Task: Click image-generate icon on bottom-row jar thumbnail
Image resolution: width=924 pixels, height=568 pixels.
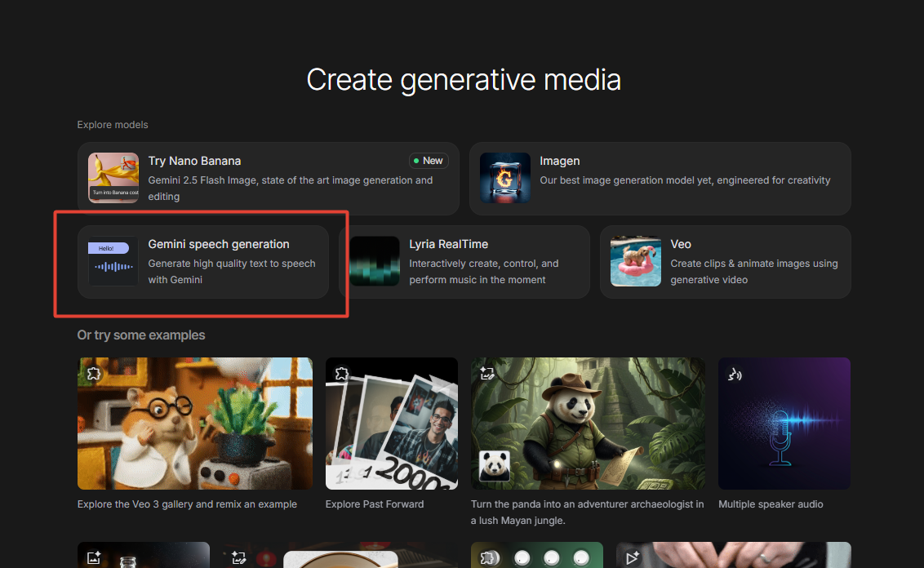Action: [x=94, y=557]
